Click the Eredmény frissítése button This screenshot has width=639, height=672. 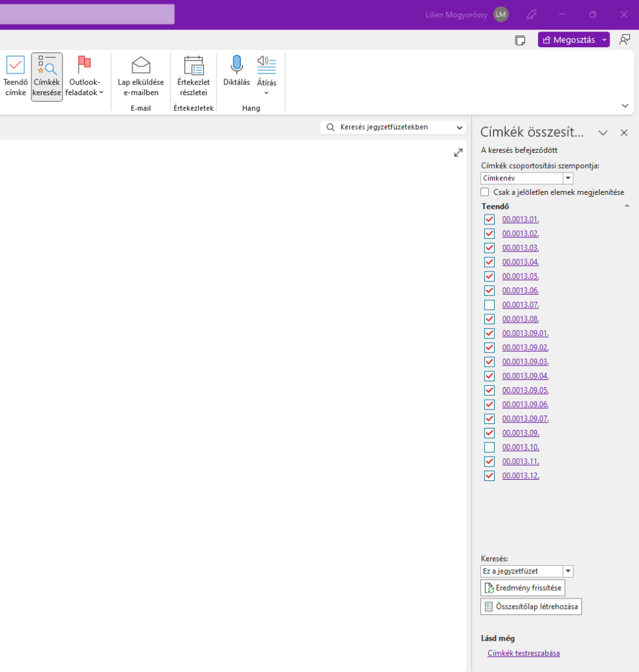tap(522, 588)
